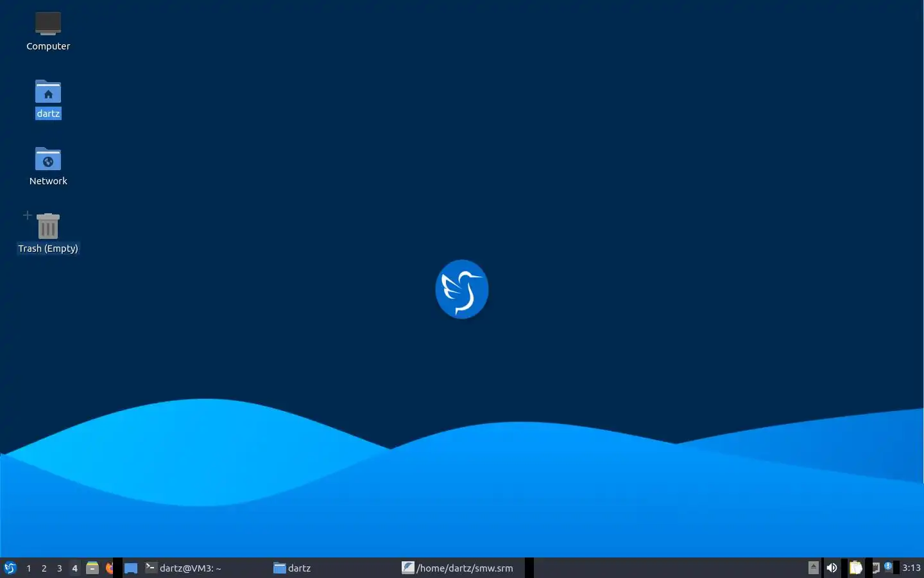Switch to workspace 4
Viewport: 924px width, 578px height.
point(75,568)
